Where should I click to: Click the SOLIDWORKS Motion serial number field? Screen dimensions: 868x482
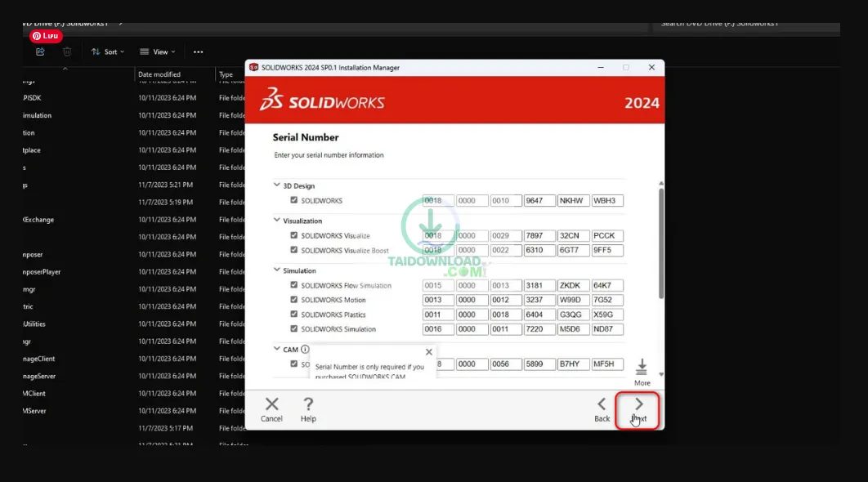click(437, 299)
